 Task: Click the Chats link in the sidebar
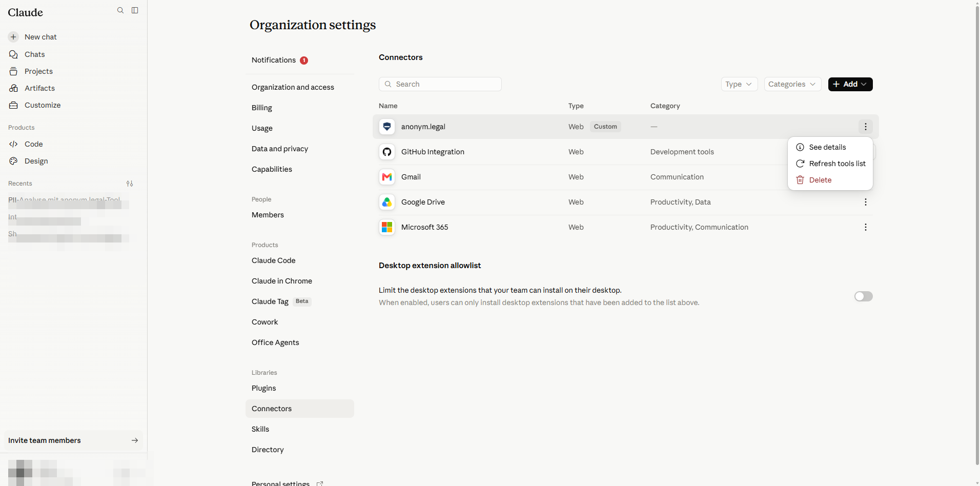tap(34, 54)
